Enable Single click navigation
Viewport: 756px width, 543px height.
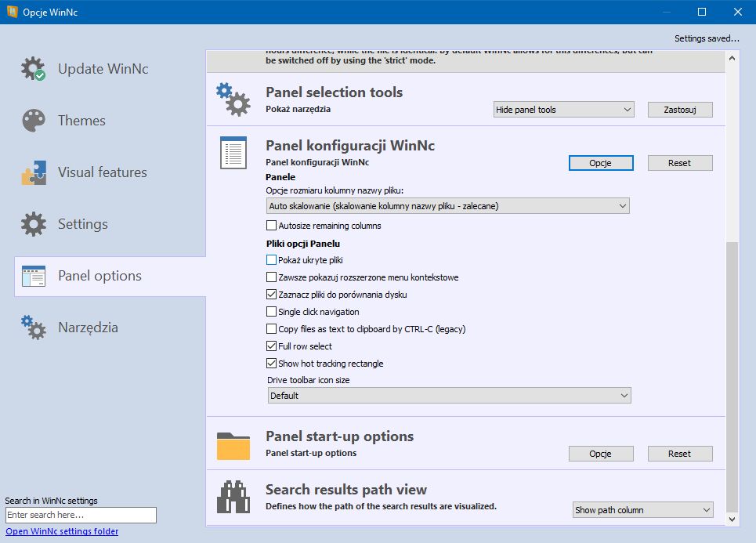[x=271, y=312]
